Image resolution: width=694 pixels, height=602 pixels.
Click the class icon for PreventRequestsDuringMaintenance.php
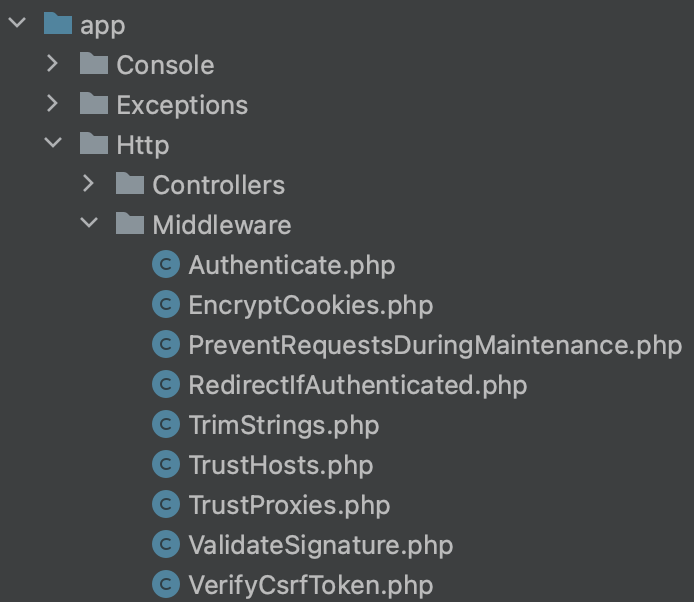[165, 345]
